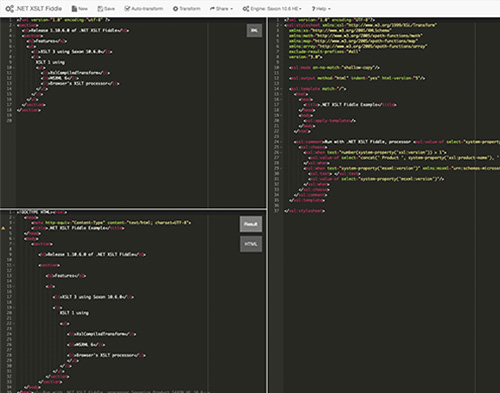Click 'XSLT 3 using Saxon 10.6.0' line in XML pane
The image size is (500, 393).
pyautogui.click(x=72, y=52)
